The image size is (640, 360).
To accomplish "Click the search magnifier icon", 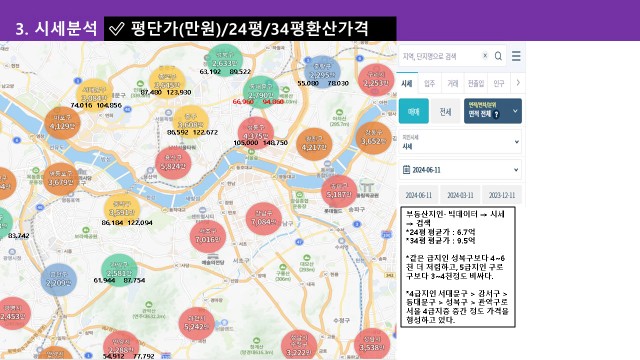I will click(498, 56).
